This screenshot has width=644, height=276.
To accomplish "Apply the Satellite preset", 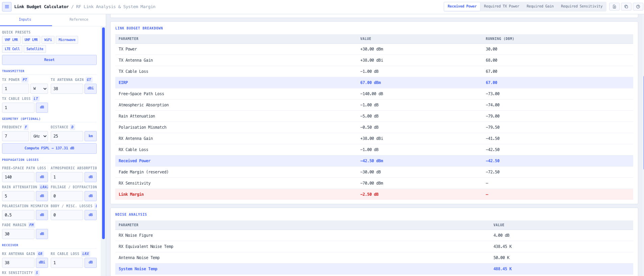I will point(35,49).
